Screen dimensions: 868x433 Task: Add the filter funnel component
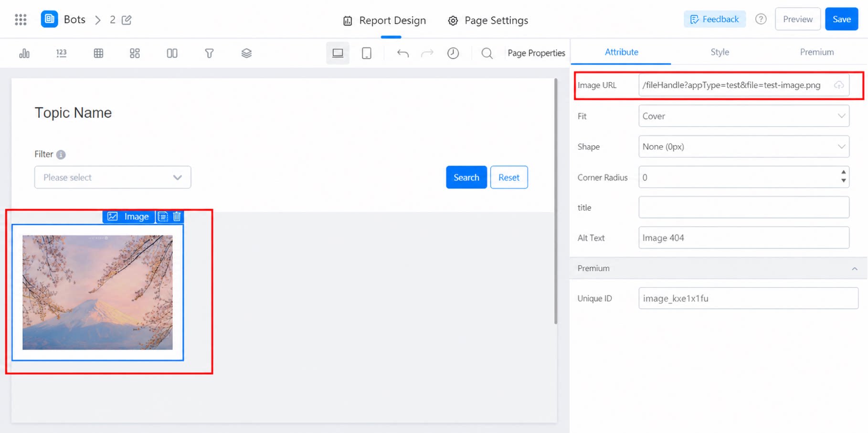[209, 53]
